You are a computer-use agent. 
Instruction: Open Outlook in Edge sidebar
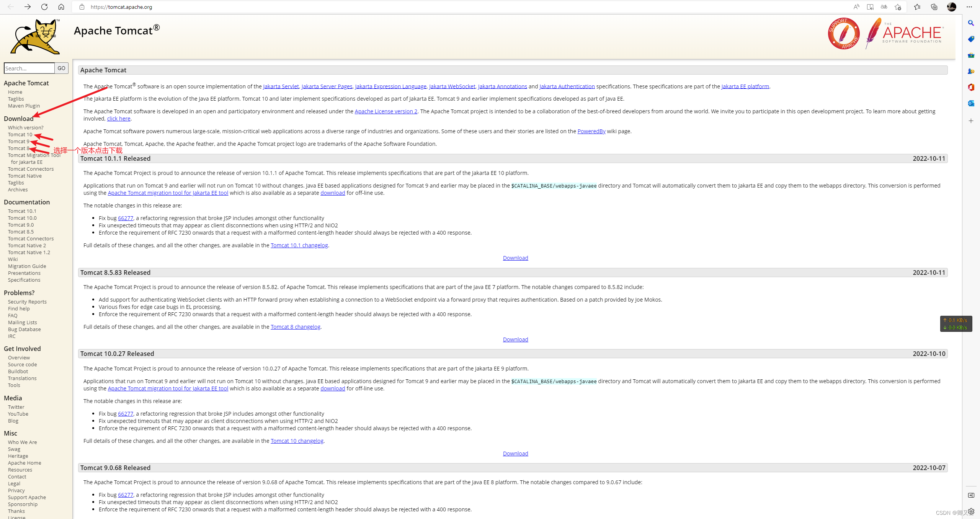[971, 103]
